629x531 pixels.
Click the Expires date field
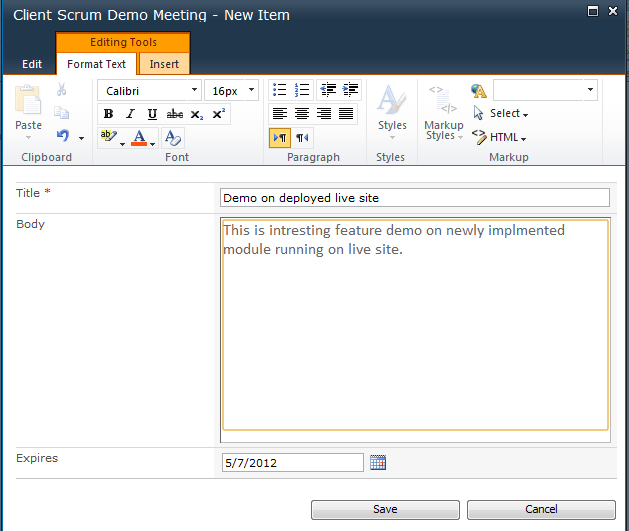coord(293,463)
